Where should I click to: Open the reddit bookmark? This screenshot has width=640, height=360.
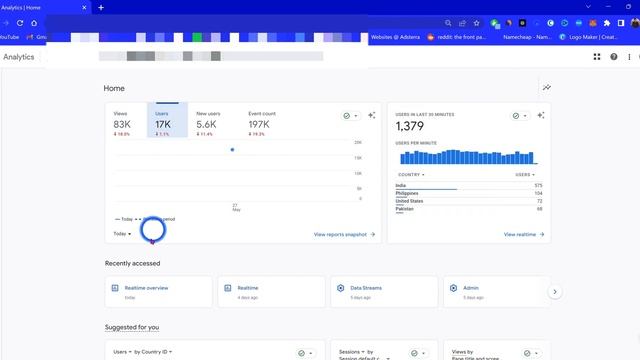tap(457, 37)
